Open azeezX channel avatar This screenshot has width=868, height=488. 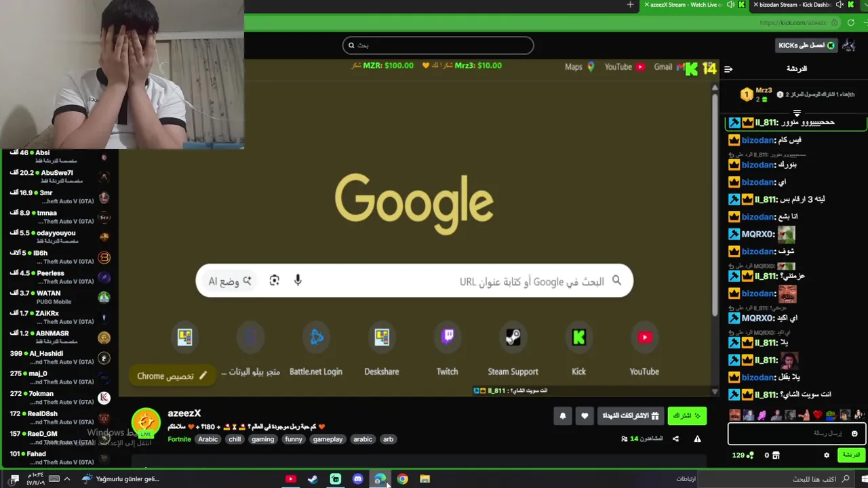click(x=146, y=422)
